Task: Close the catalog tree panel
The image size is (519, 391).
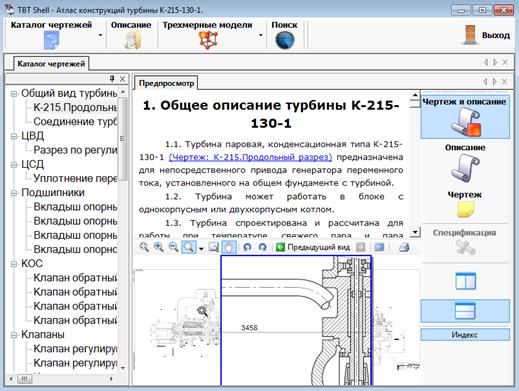Action: tap(122, 79)
